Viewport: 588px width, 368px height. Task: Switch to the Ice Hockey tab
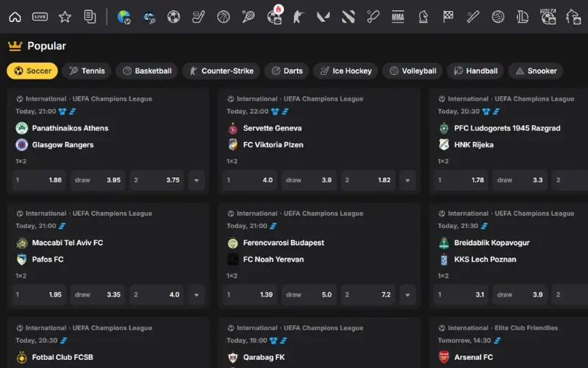[x=345, y=71]
